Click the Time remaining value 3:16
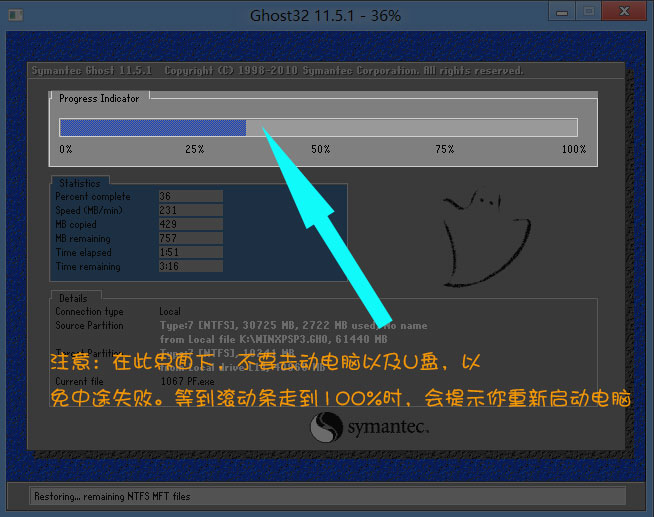654x517 pixels. coord(191,266)
